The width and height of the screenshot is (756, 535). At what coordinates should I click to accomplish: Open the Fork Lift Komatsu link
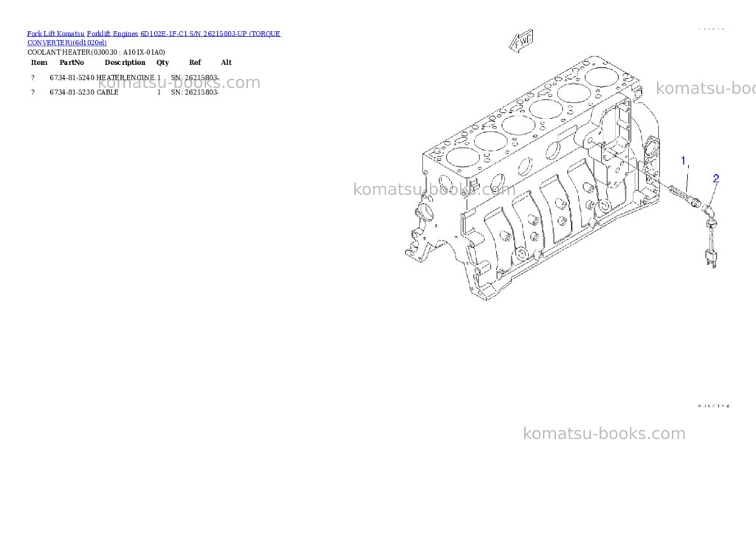coord(55,34)
